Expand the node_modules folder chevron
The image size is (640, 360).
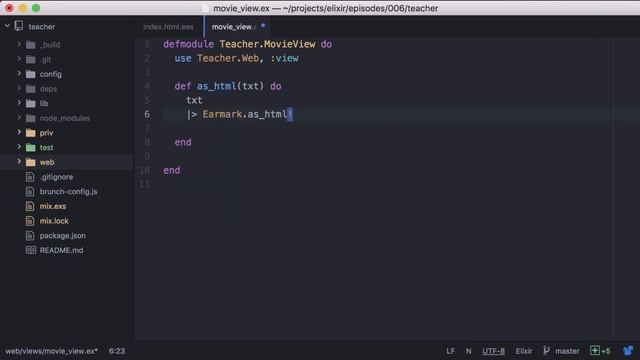click(x=19, y=118)
